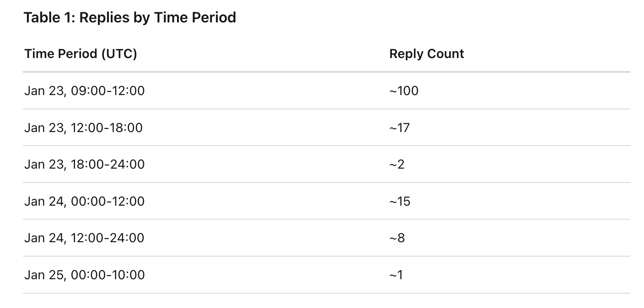This screenshot has height=308, width=644.
Task: Select the 'Jan 23, 09:00-12:00' time period cell
Action: [x=85, y=91]
